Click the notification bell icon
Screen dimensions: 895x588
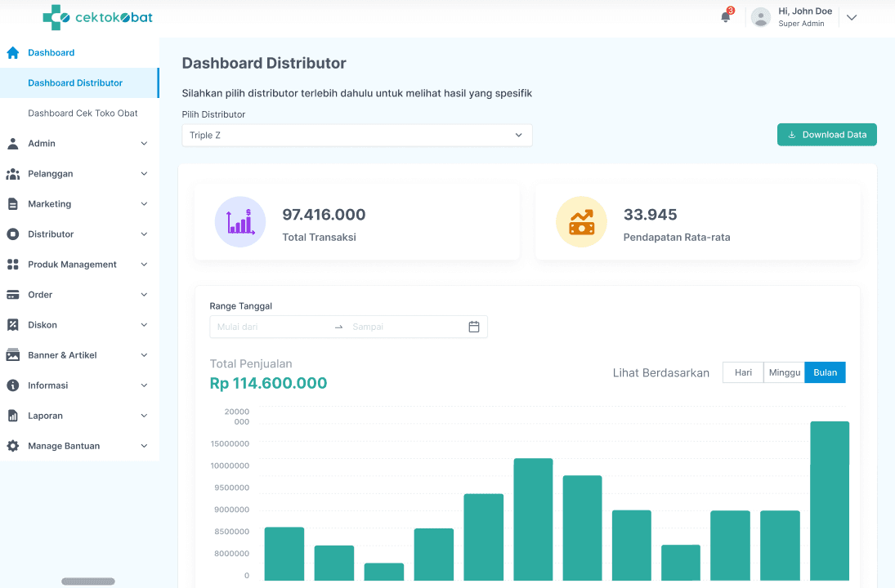pyautogui.click(x=724, y=16)
